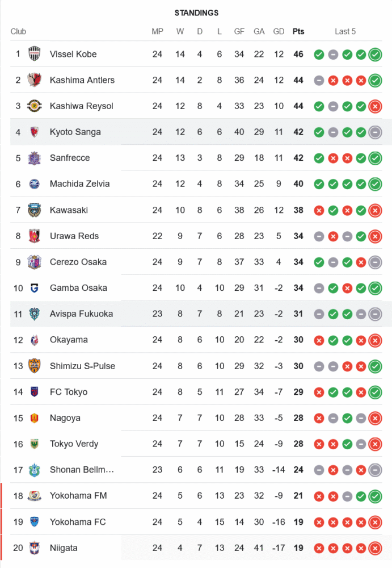Click the Tokyo Verdy club crest

click(35, 444)
